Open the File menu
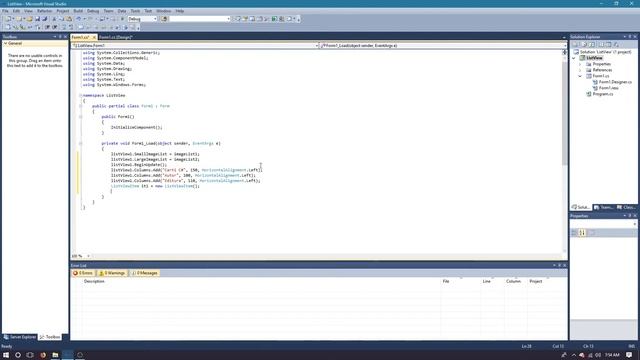 point(5,11)
